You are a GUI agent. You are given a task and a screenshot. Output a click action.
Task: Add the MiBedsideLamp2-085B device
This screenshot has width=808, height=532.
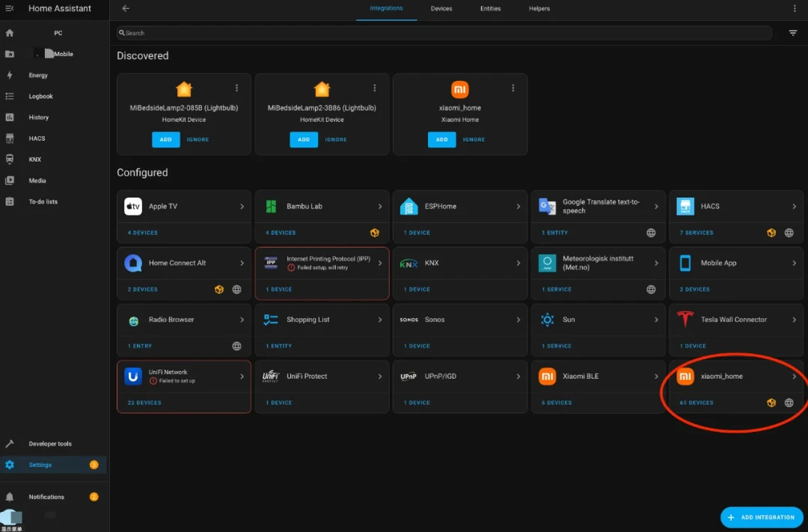click(x=166, y=140)
